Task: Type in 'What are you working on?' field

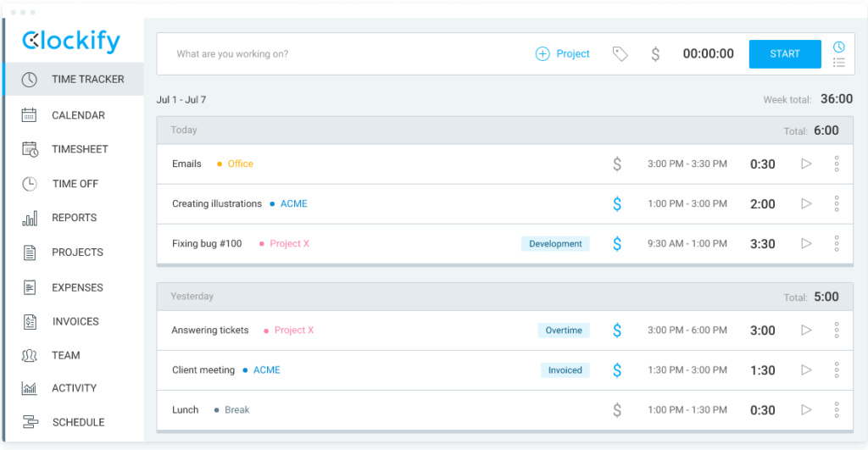Action: (x=339, y=54)
